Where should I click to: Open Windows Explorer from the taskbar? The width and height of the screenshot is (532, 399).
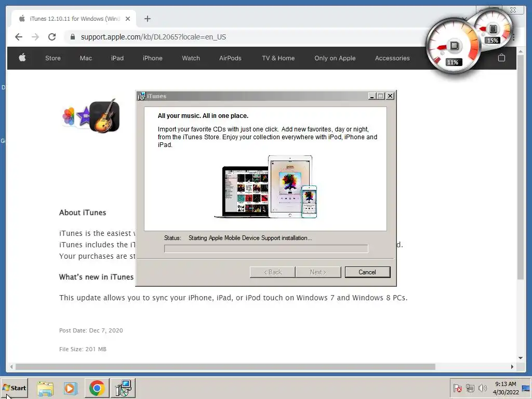(45, 388)
